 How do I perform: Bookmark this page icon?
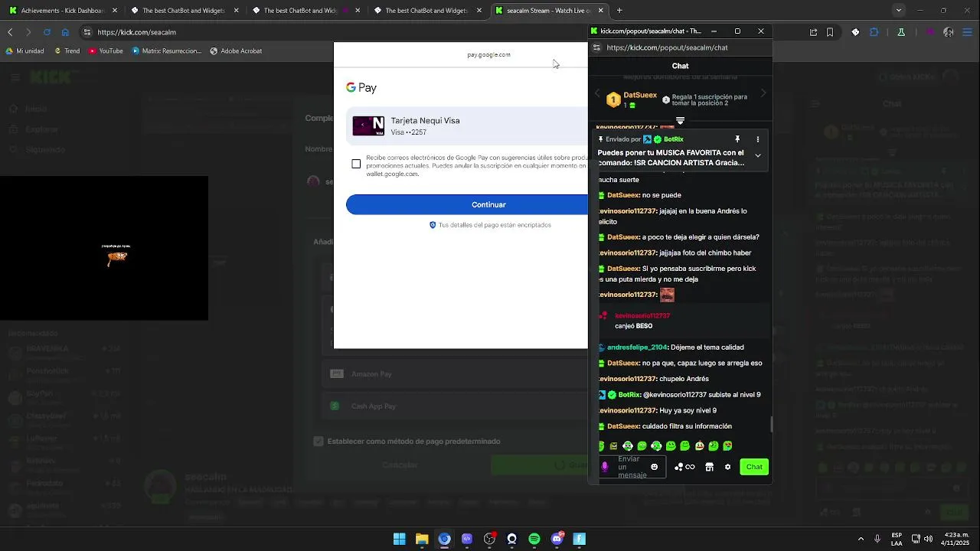pyautogui.click(x=830, y=32)
